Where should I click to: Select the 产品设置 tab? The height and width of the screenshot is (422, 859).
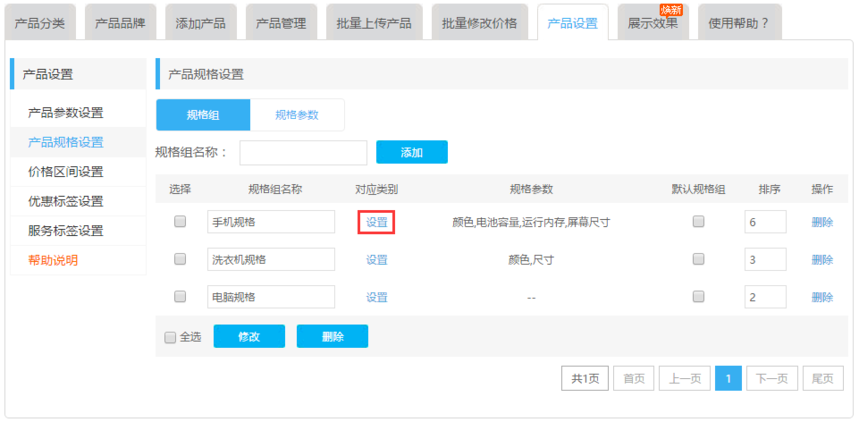point(572,23)
